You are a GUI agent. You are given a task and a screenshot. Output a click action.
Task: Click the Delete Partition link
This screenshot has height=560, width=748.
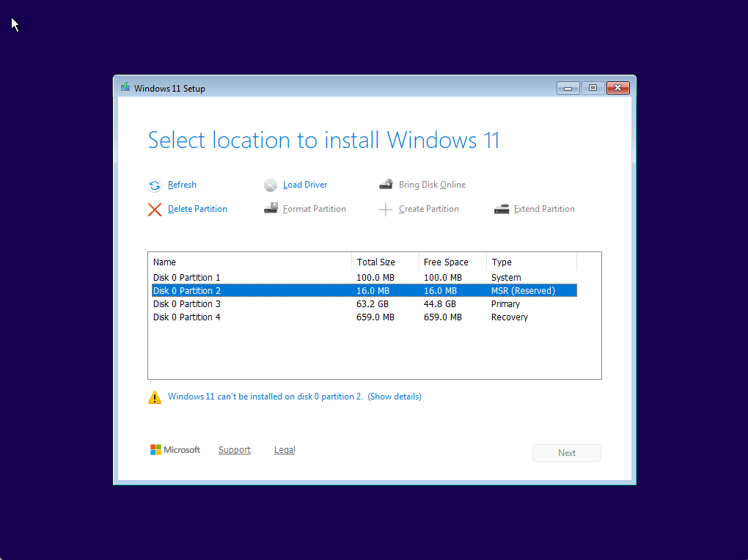click(197, 209)
